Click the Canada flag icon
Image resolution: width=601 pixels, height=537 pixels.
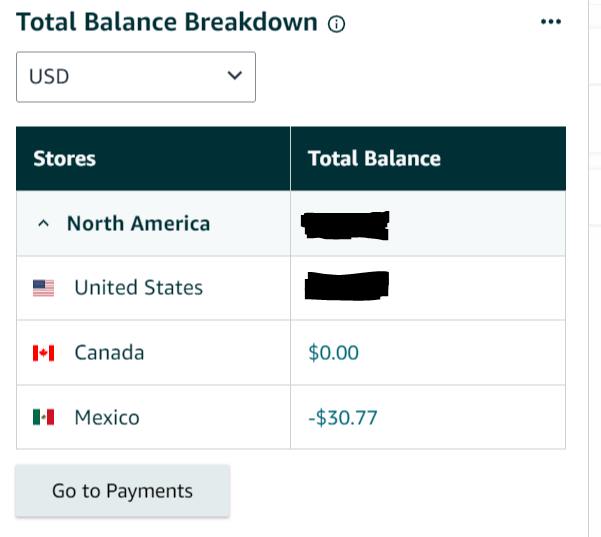(x=43, y=353)
